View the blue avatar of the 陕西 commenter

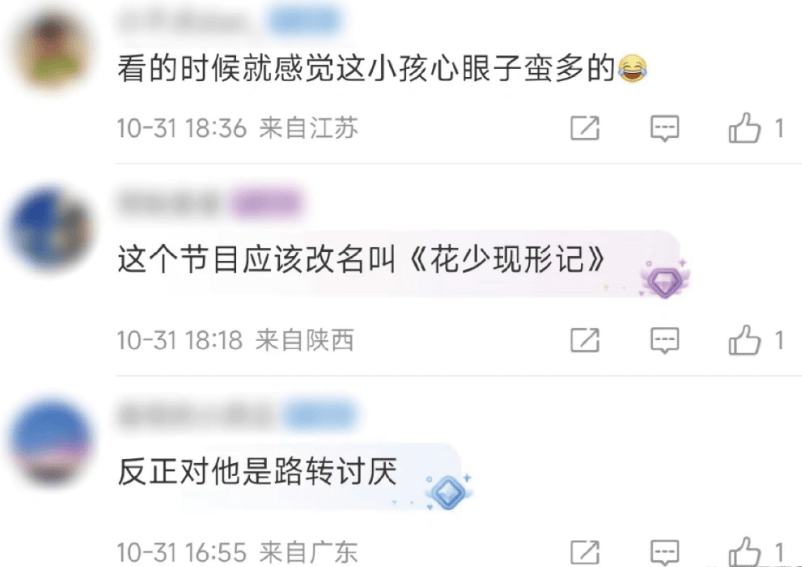51,228
